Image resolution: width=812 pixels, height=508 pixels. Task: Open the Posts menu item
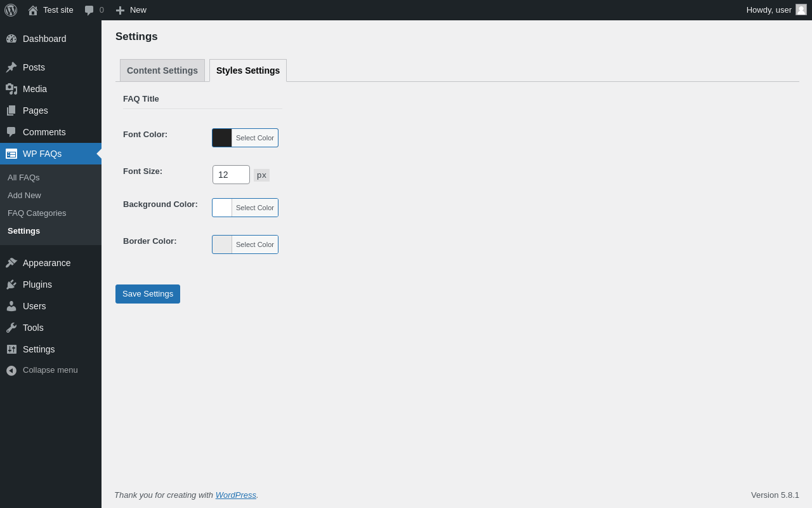[x=51, y=67]
